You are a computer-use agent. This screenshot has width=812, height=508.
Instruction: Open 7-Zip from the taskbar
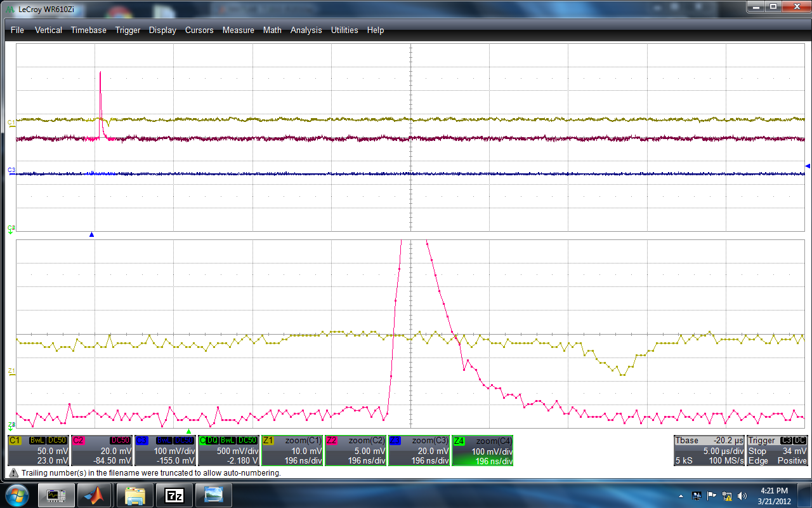174,495
